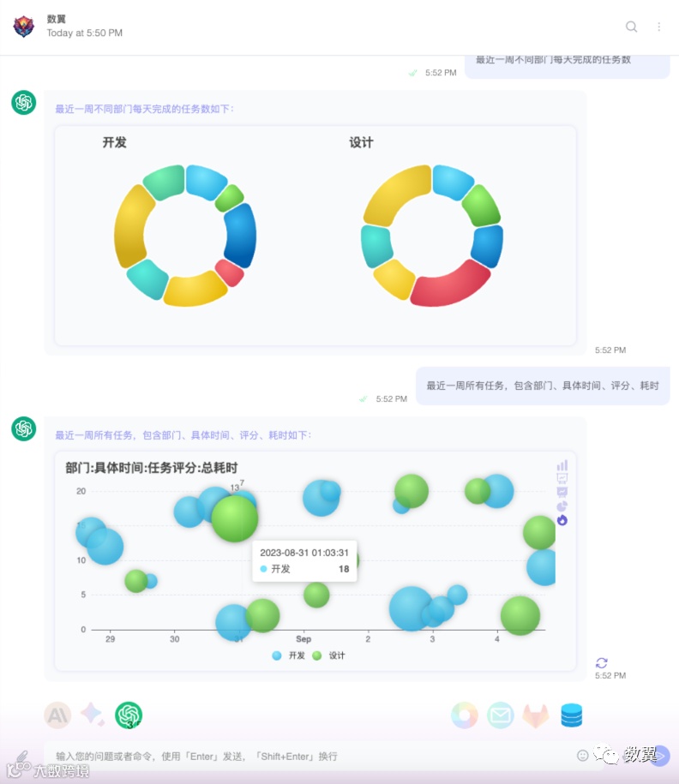
Task: Select the Gemini sparkle model icon
Action: 93,715
